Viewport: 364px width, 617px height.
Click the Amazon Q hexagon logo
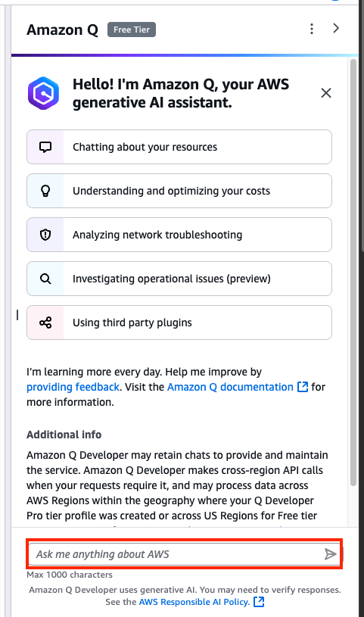(x=44, y=93)
